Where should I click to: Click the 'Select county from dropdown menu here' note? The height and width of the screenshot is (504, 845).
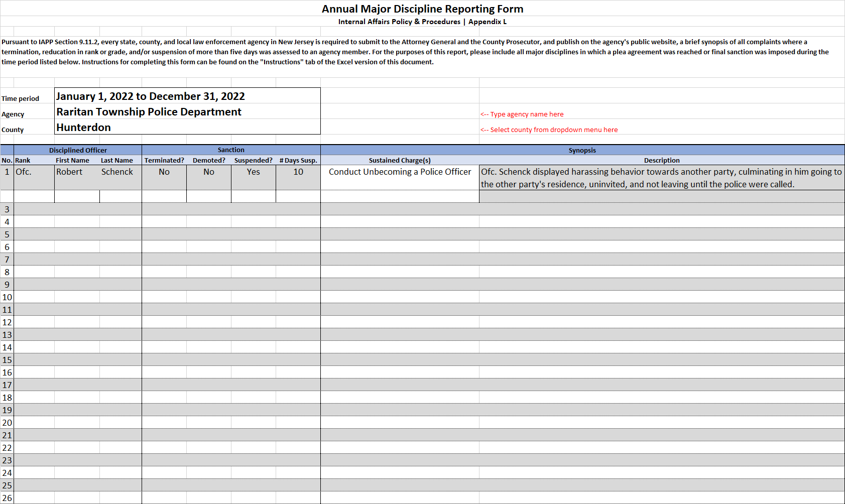point(549,130)
